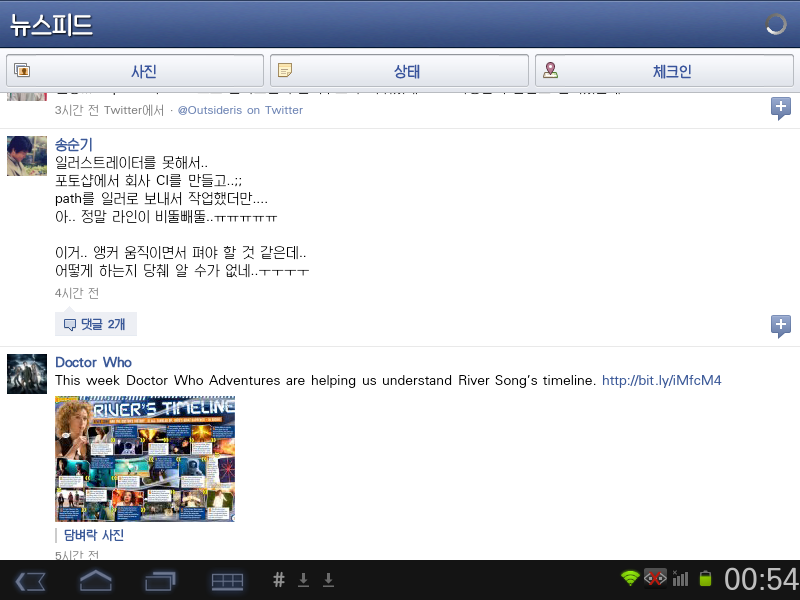Open the Doctor Who page name link
This screenshot has width=800, height=600.
pos(93,362)
